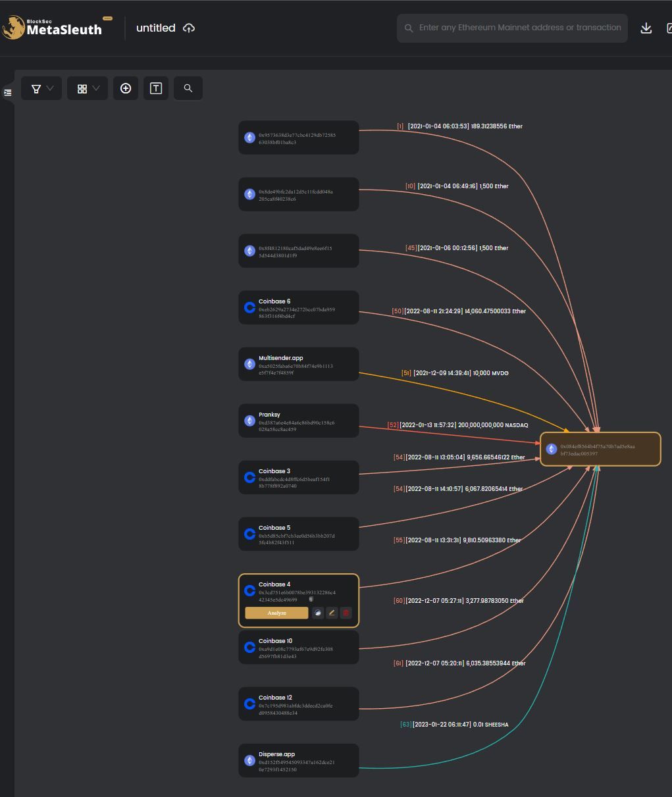Click the cloud upload icon beside untitled
This screenshot has width=672, height=797.
click(x=189, y=28)
